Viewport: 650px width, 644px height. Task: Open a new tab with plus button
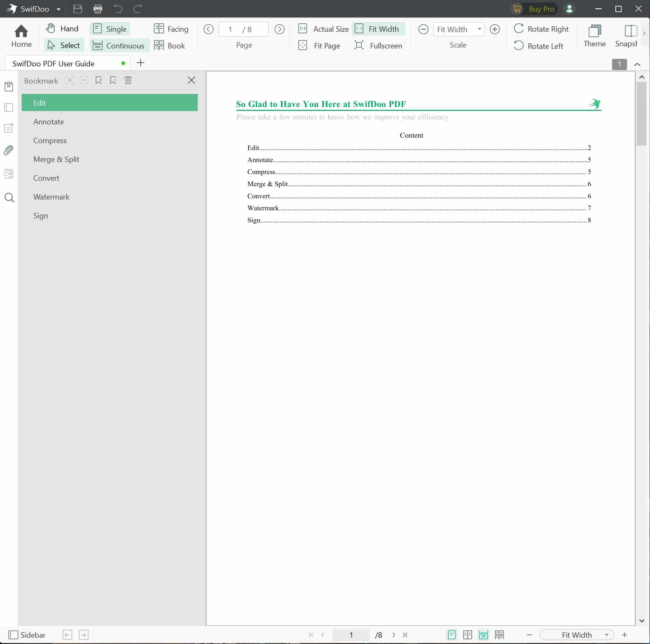coord(141,63)
